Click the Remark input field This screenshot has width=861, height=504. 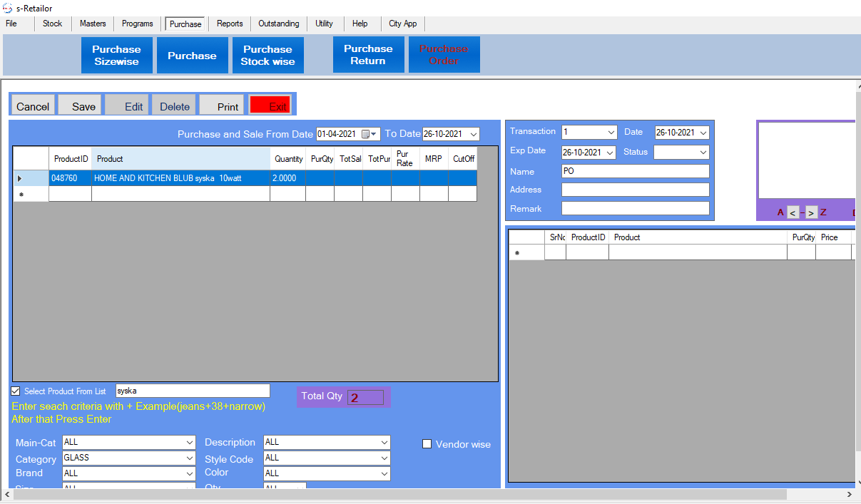(635, 208)
